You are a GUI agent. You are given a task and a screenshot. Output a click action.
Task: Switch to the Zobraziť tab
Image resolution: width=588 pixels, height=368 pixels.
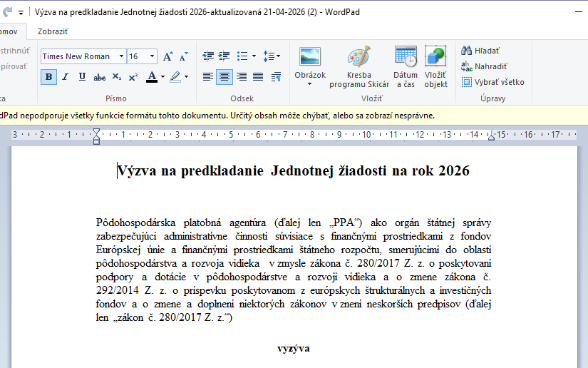[x=52, y=31]
